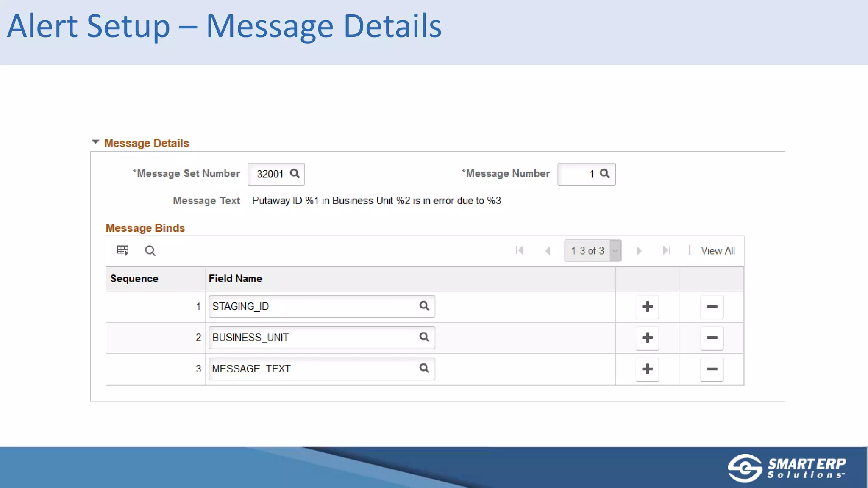
Task: Open lookup for MESSAGE_TEXT field
Action: click(x=424, y=369)
